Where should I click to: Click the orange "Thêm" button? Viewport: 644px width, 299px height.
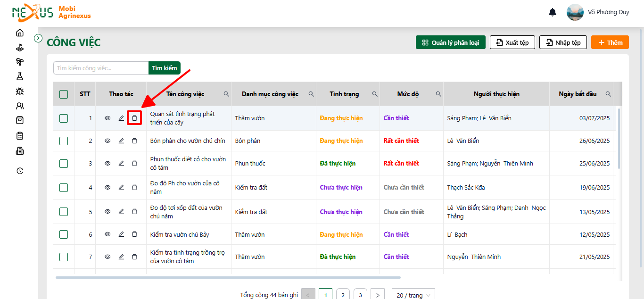(610, 42)
